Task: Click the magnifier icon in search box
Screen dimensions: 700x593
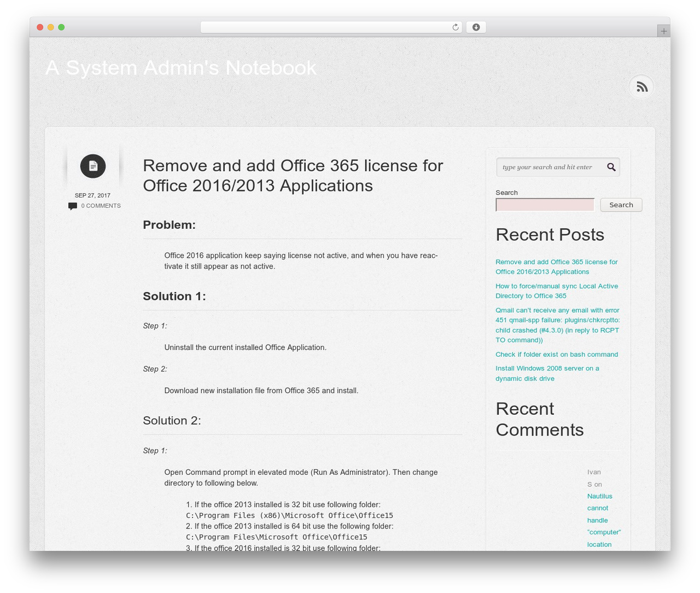Action: click(x=611, y=167)
